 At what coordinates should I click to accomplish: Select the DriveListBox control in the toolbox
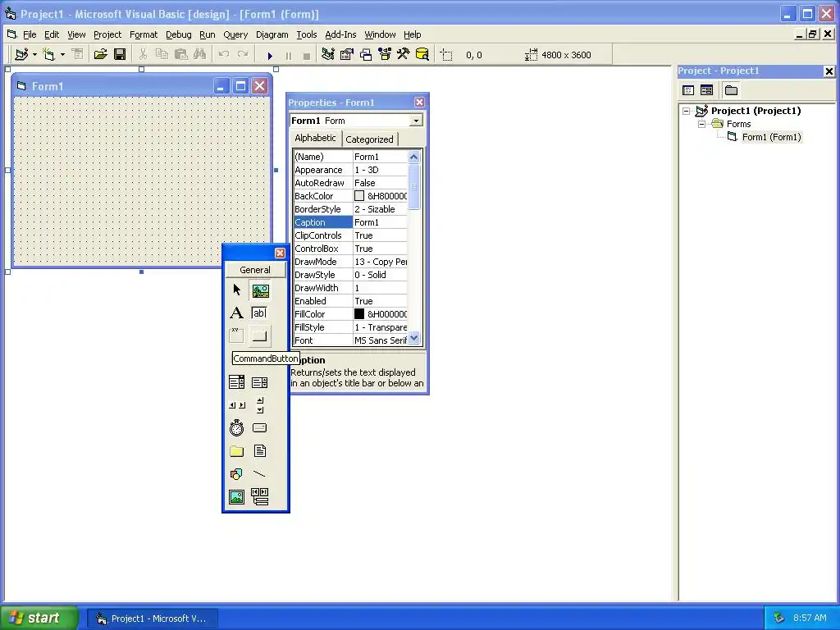point(259,428)
